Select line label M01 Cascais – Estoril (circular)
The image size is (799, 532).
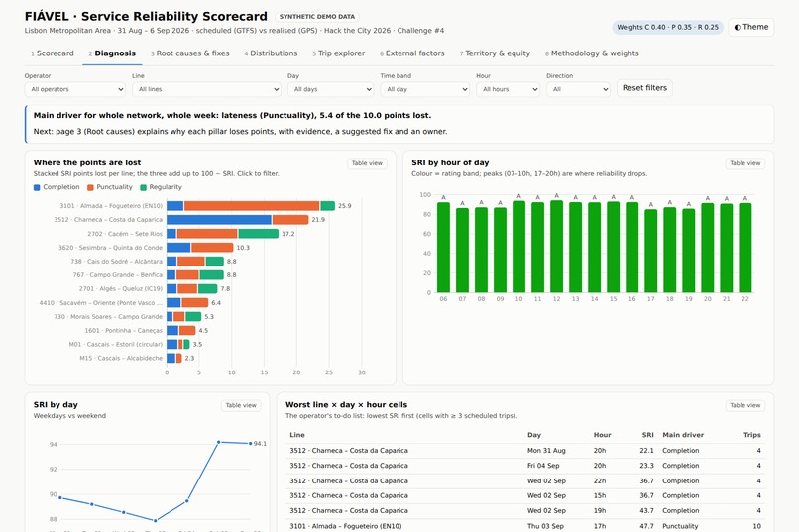(x=116, y=344)
